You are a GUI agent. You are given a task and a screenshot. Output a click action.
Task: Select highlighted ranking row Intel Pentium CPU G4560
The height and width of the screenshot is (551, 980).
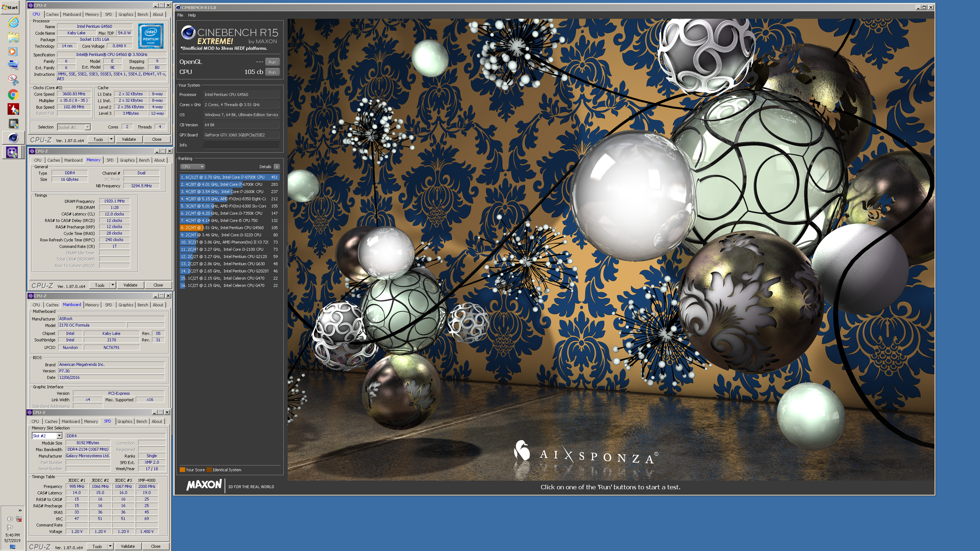tap(230, 228)
